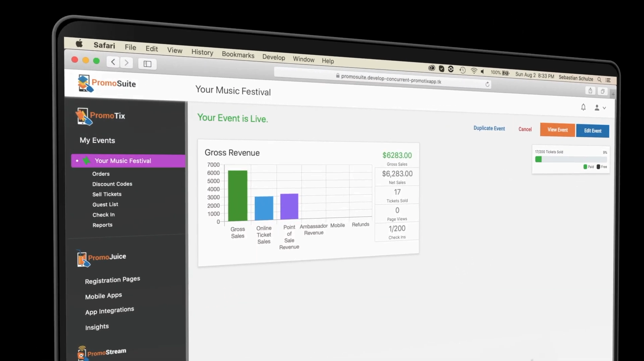Click the 17/200 Tickets Sold progress bar
644x361 pixels.
point(571,159)
